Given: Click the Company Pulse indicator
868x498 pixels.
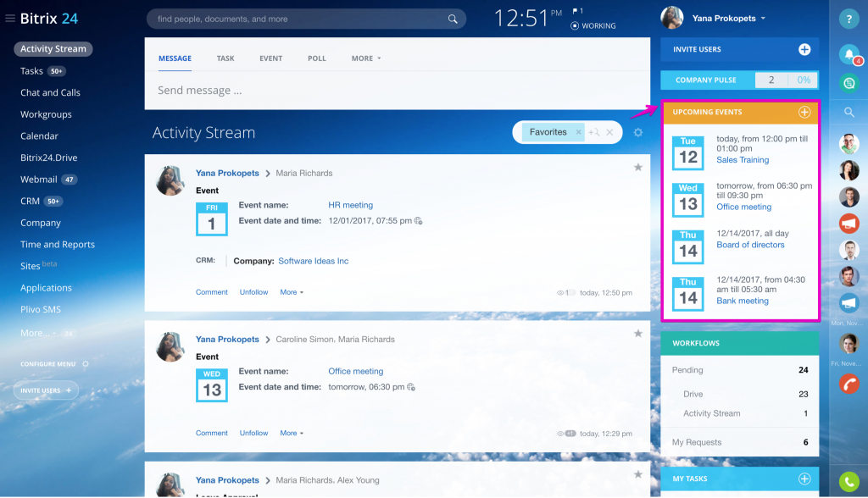Looking at the screenshot, I should 739,80.
